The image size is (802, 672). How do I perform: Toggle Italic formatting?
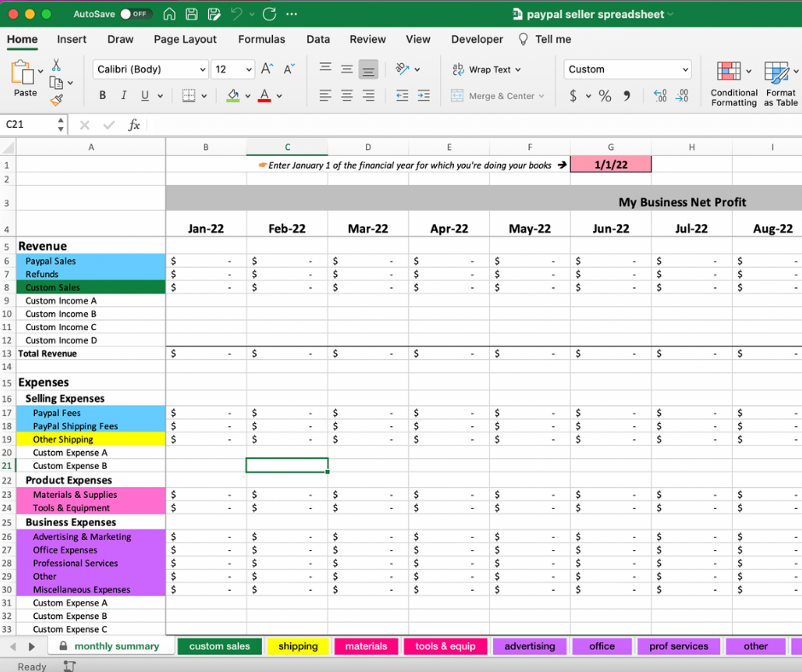pos(124,96)
